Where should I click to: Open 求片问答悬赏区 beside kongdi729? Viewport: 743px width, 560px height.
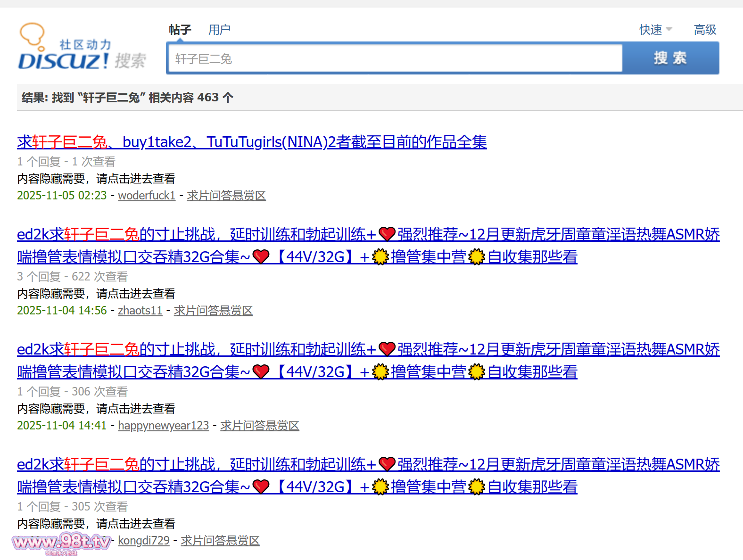(x=220, y=541)
